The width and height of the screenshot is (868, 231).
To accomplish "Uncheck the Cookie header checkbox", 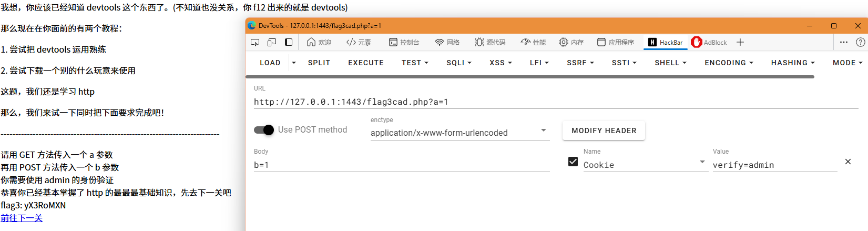I will 573,162.
